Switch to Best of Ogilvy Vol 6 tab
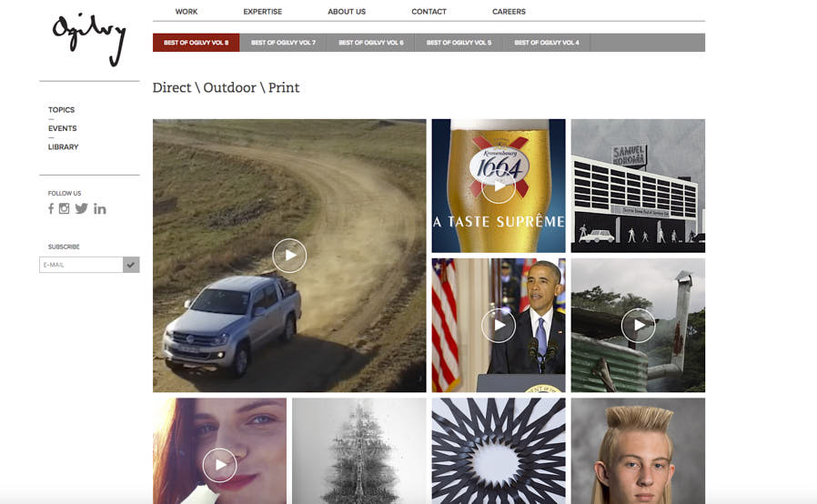The height and width of the screenshot is (504, 817). click(371, 43)
